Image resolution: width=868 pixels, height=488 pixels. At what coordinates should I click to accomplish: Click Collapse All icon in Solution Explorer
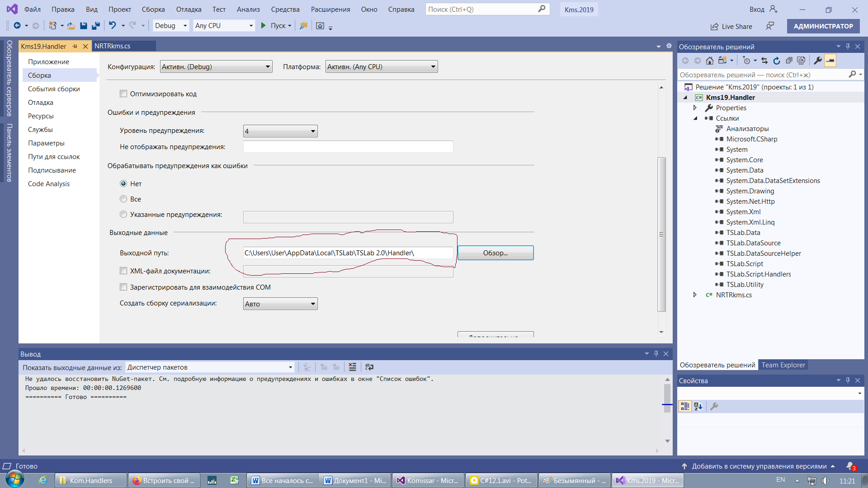coord(788,61)
